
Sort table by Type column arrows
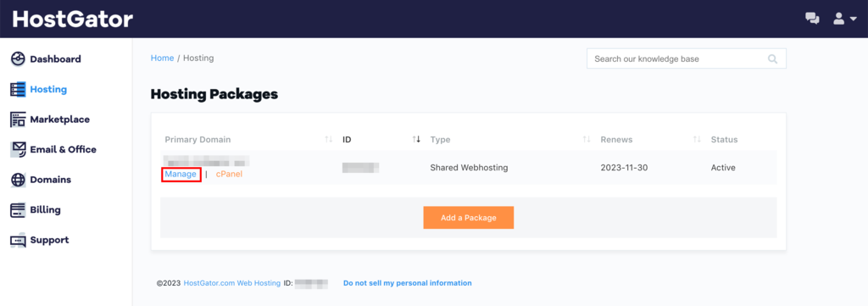coord(587,140)
